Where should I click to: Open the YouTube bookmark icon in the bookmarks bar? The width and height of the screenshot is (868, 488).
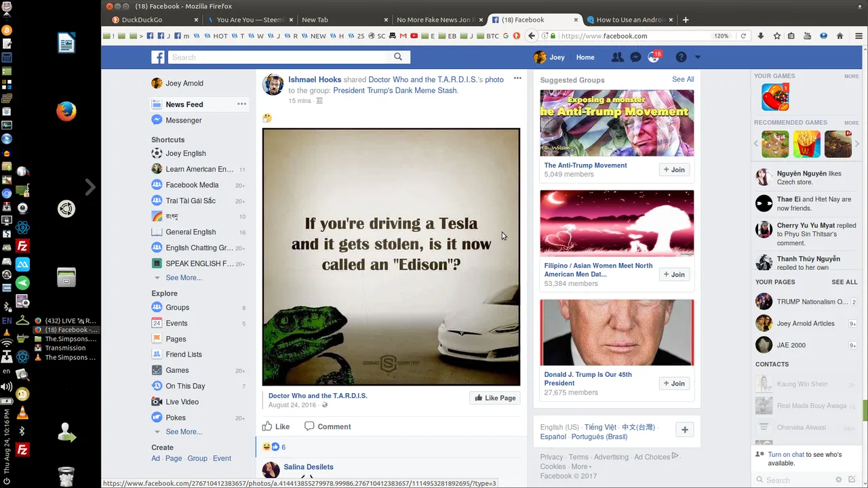[x=414, y=36]
